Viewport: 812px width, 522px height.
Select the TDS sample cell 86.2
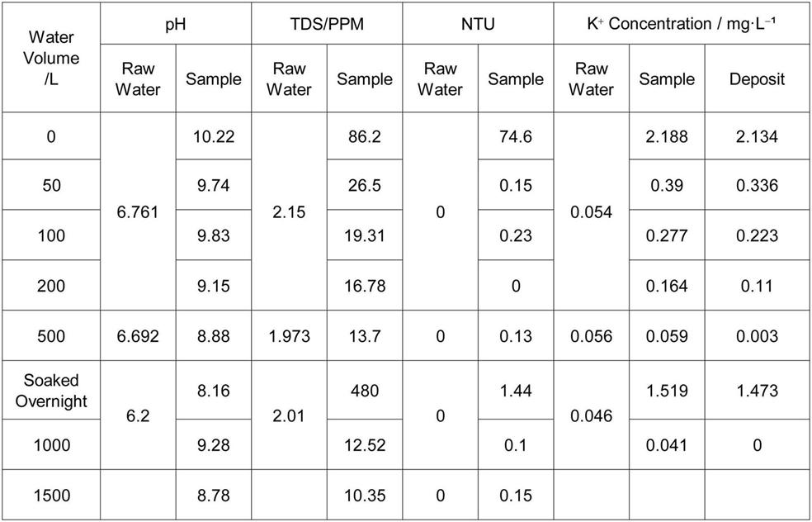365,136
